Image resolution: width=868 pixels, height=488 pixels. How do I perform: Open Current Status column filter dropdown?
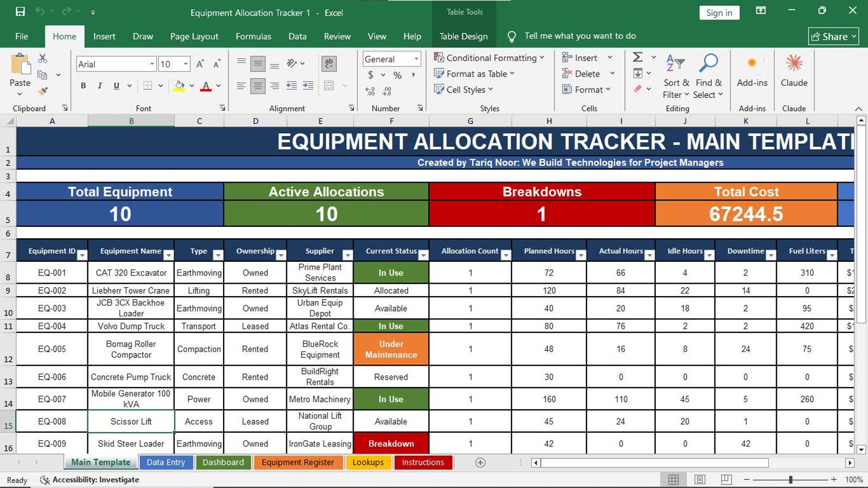423,255
